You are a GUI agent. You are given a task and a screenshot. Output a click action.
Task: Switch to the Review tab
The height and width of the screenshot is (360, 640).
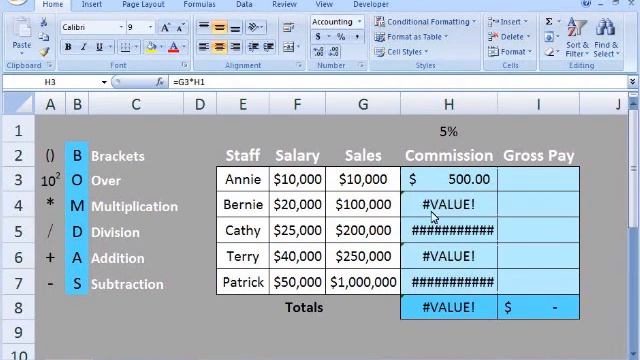[284, 4]
